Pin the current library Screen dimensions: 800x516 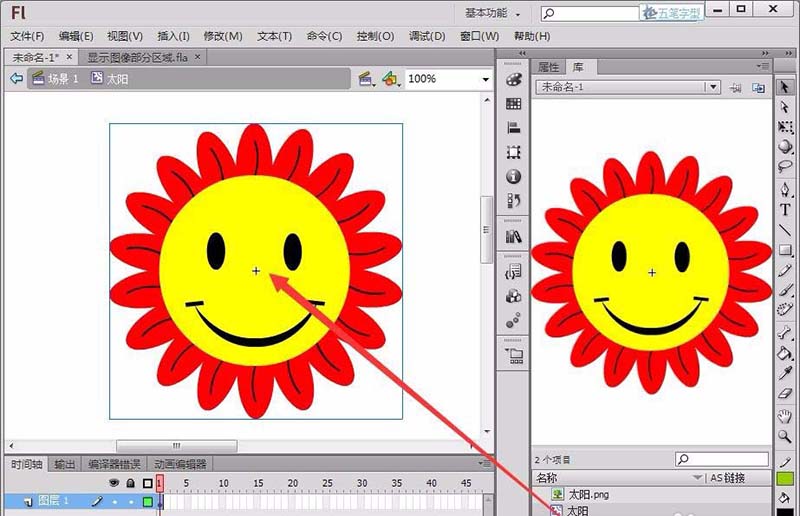point(735,88)
